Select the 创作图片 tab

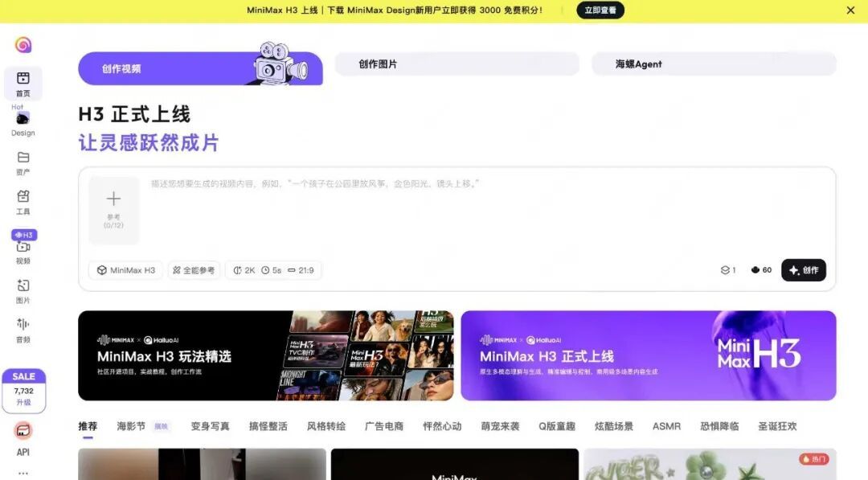[x=457, y=64]
